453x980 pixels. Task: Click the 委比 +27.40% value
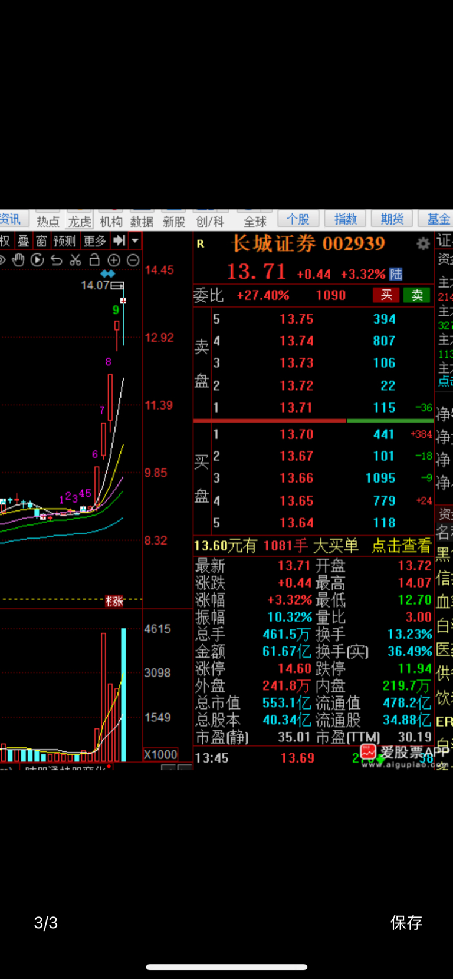(263, 295)
